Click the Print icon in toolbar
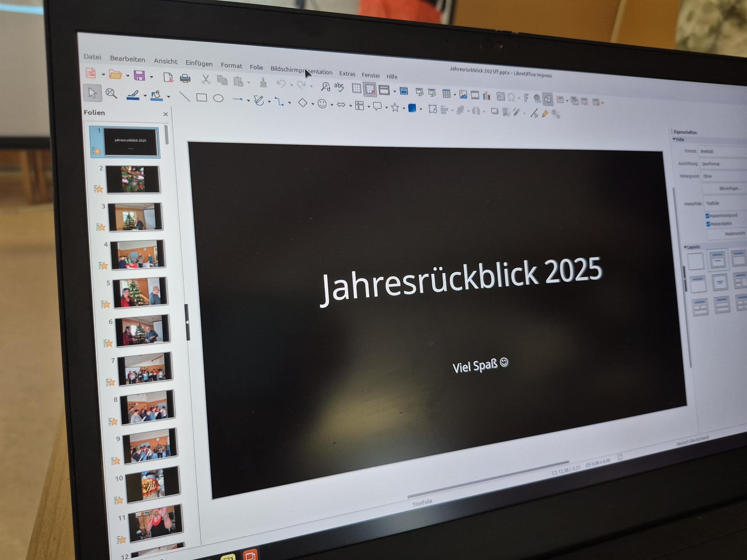747x560 pixels. click(185, 79)
